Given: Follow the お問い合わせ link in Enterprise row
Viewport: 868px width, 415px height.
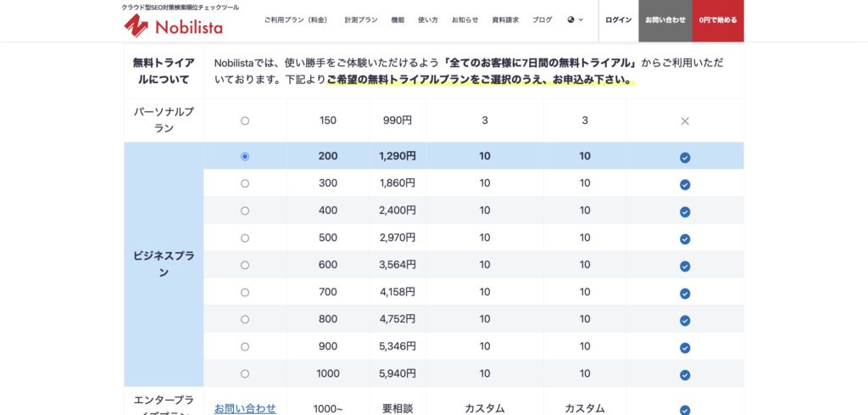Looking at the screenshot, I should pyautogui.click(x=245, y=408).
